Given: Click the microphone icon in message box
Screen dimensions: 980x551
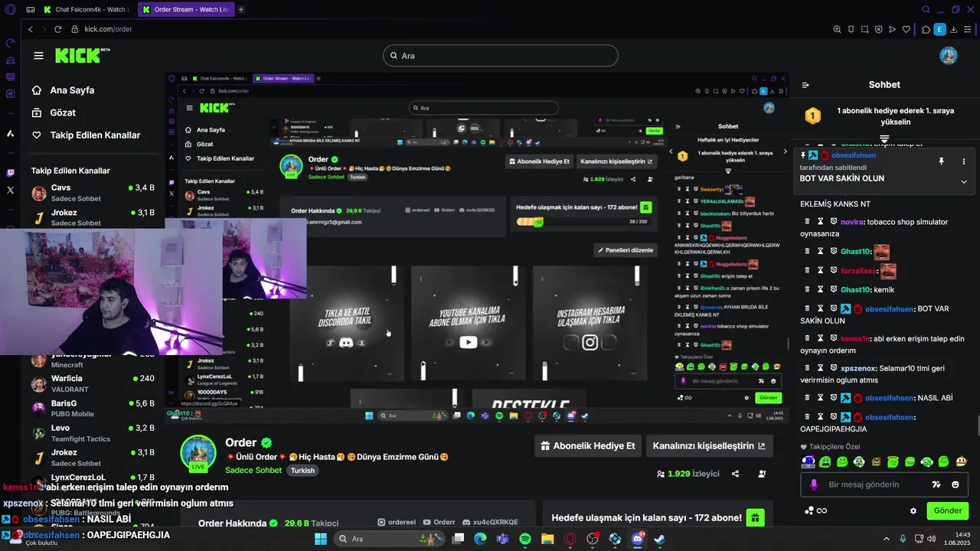Looking at the screenshot, I should click(x=813, y=484).
